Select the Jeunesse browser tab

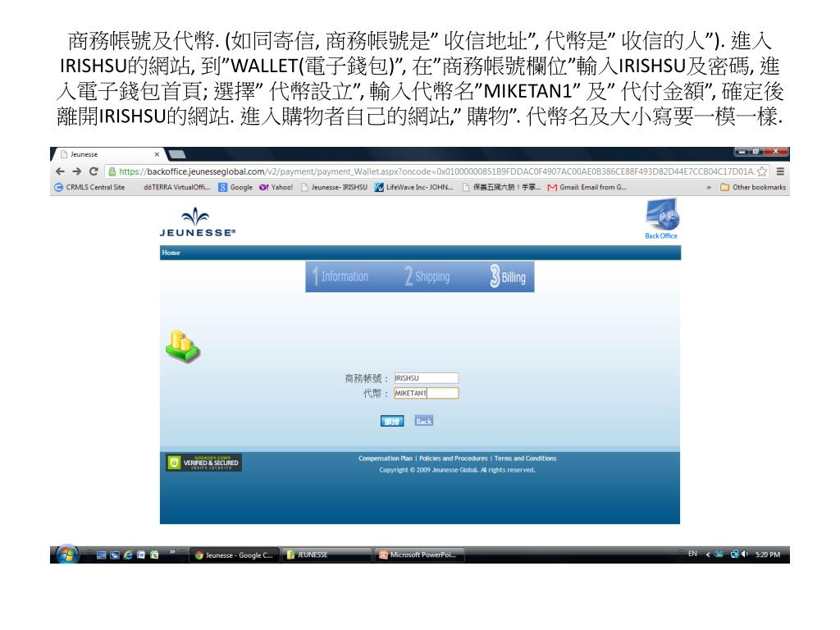click(x=107, y=154)
